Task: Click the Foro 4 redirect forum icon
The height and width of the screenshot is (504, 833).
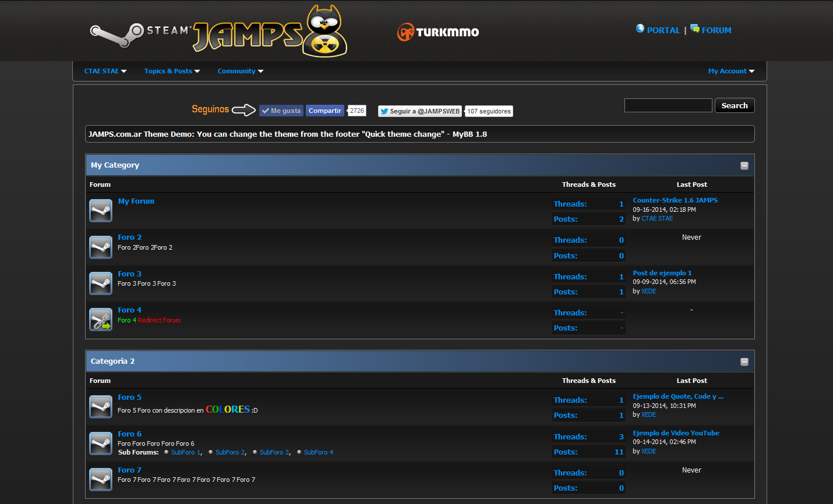Action: click(x=101, y=320)
